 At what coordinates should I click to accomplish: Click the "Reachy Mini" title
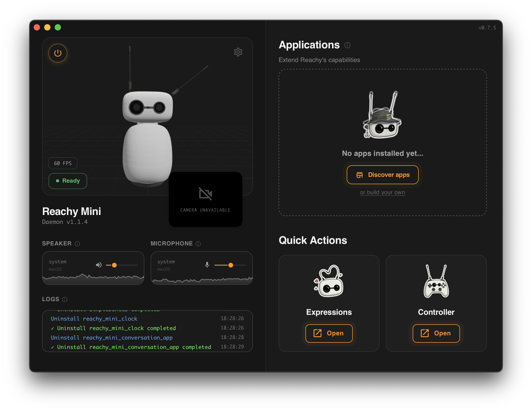71,212
